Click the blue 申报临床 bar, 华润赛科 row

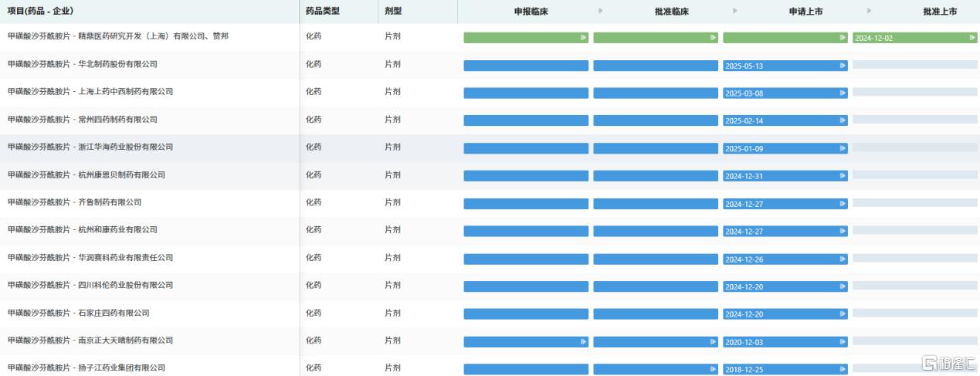(x=526, y=259)
